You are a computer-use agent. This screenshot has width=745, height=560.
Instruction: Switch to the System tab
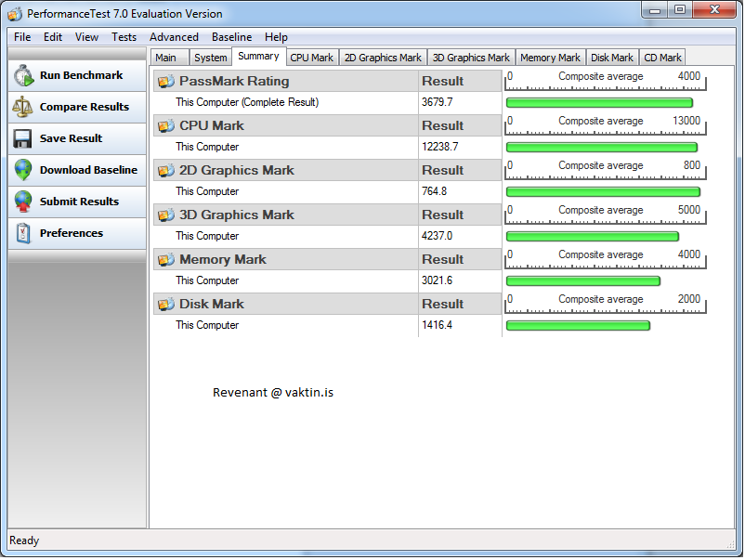(211, 57)
